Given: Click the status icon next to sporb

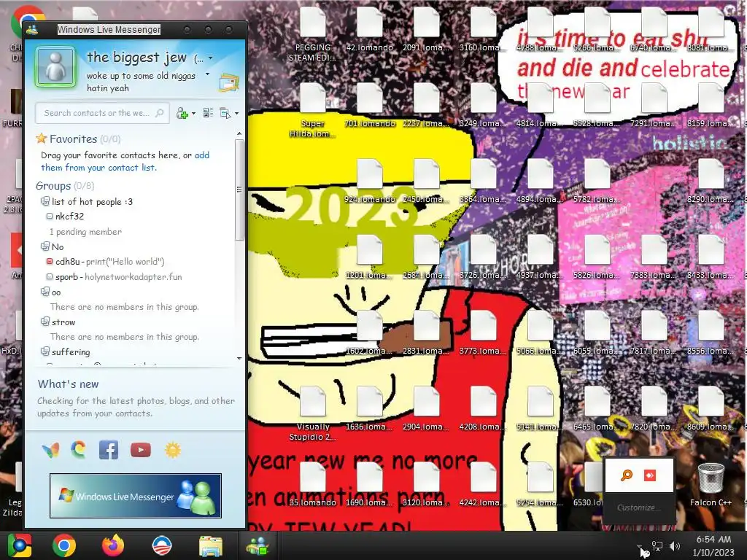Looking at the screenshot, I should (50, 276).
